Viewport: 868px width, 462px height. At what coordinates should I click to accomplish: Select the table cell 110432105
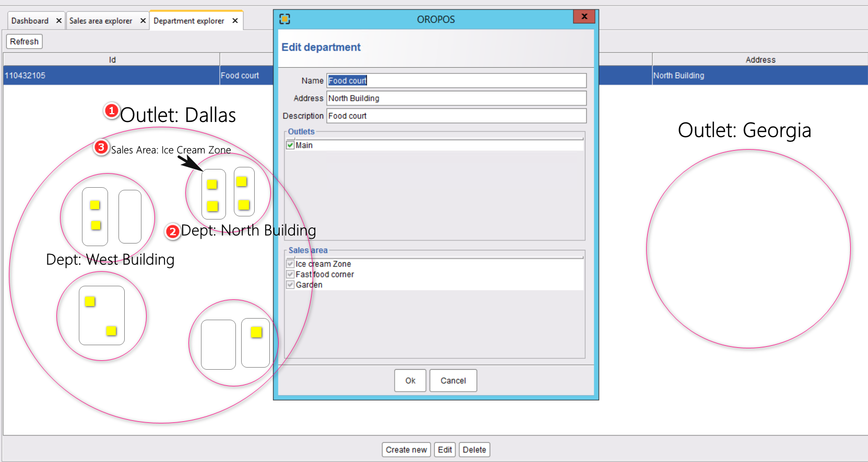112,76
